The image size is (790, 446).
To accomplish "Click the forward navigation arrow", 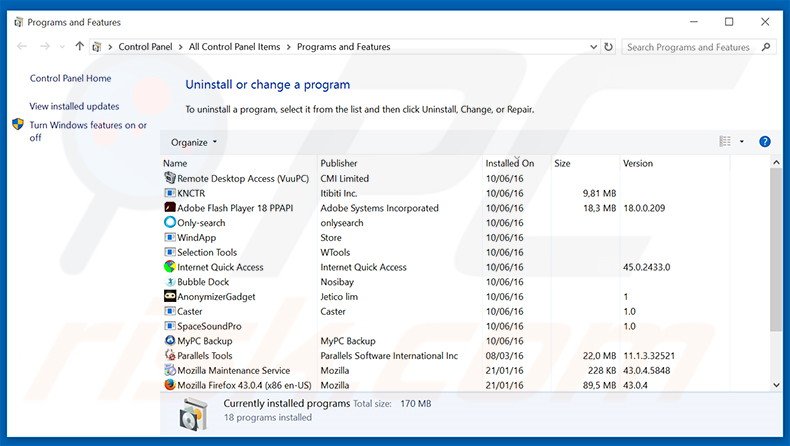I will [45, 46].
